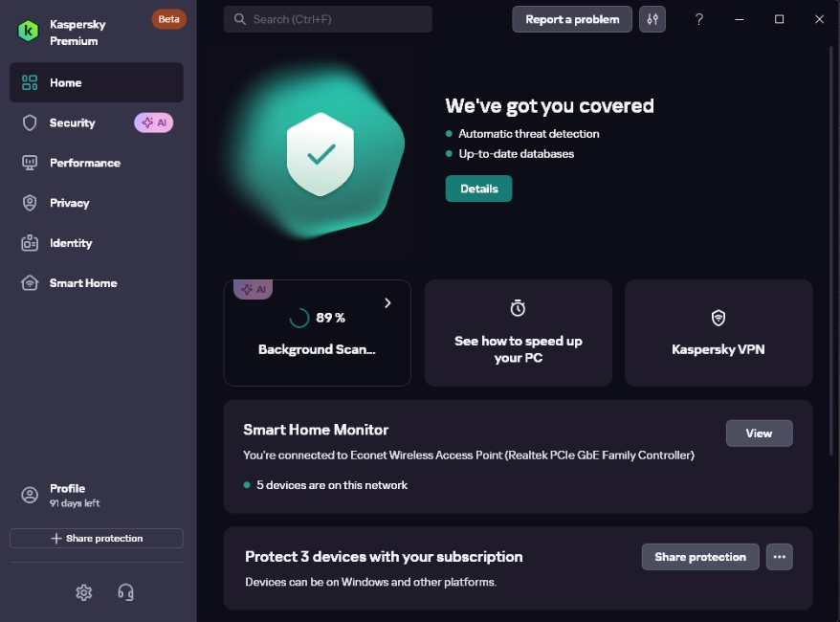Open the support headset icon

pyautogui.click(x=126, y=592)
